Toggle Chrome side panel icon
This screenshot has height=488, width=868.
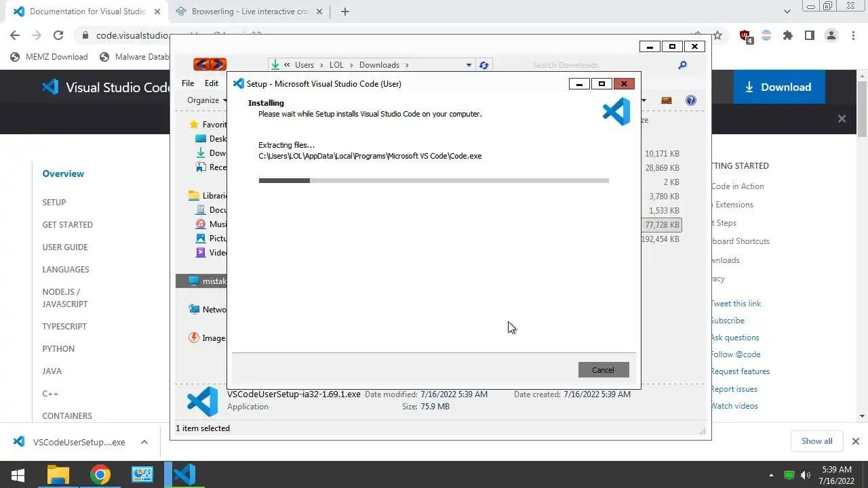coord(809,35)
